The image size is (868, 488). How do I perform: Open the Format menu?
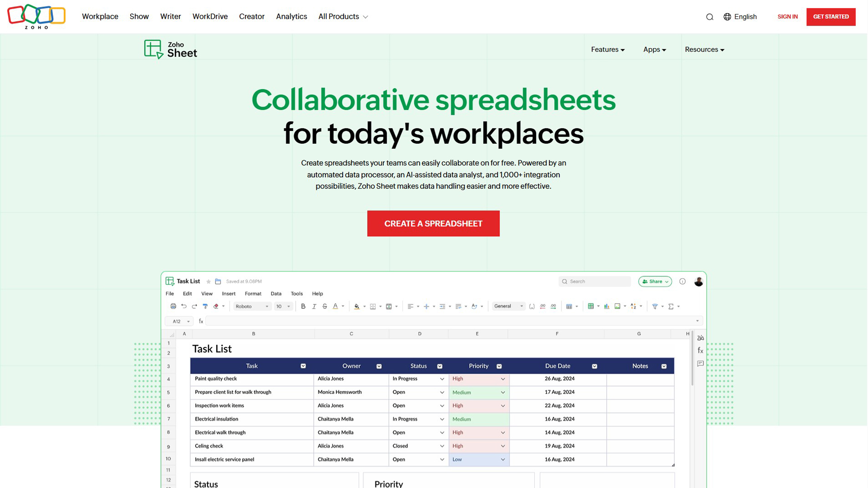253,294
